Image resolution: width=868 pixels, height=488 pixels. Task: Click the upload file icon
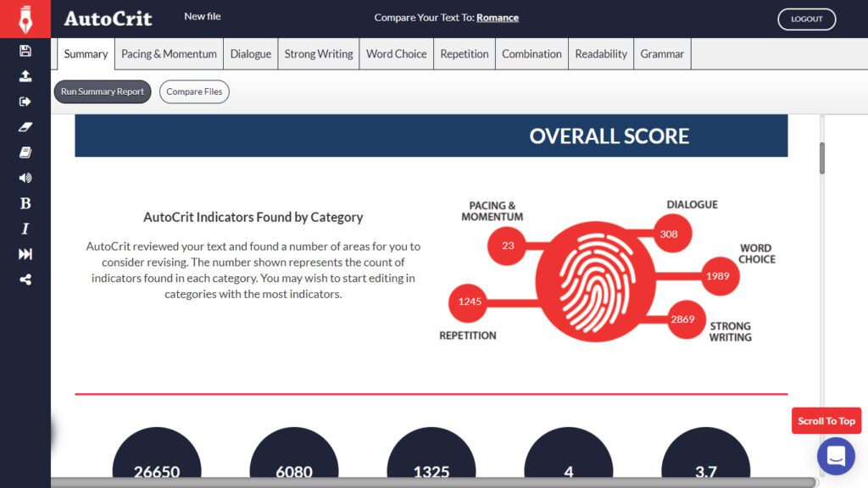click(25, 76)
